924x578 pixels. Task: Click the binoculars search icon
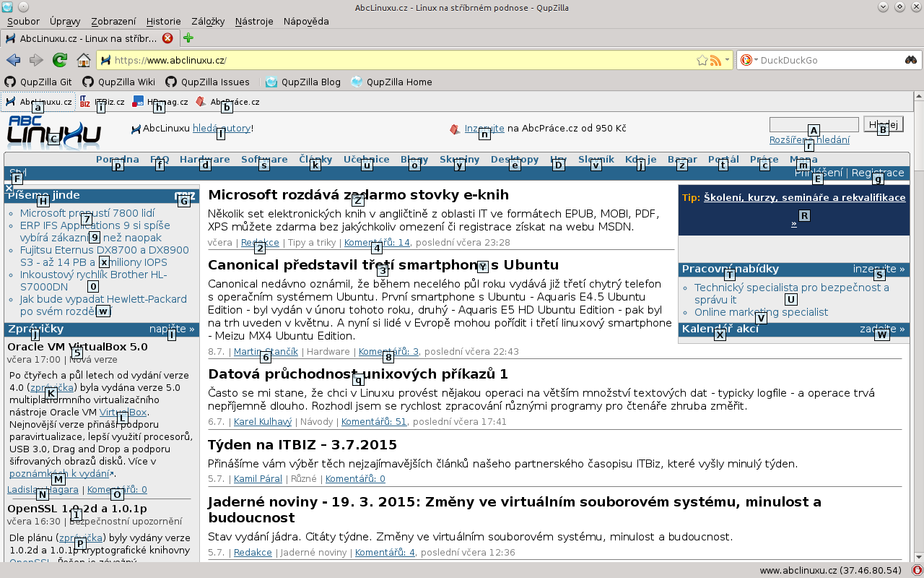pos(911,60)
